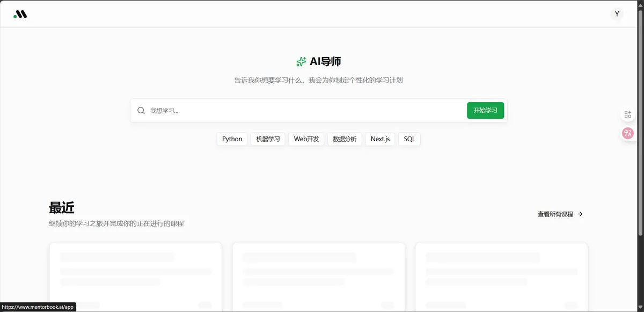This screenshot has height=312, width=644.
Task: Open the Y user avatar menu
Action: pos(617,13)
